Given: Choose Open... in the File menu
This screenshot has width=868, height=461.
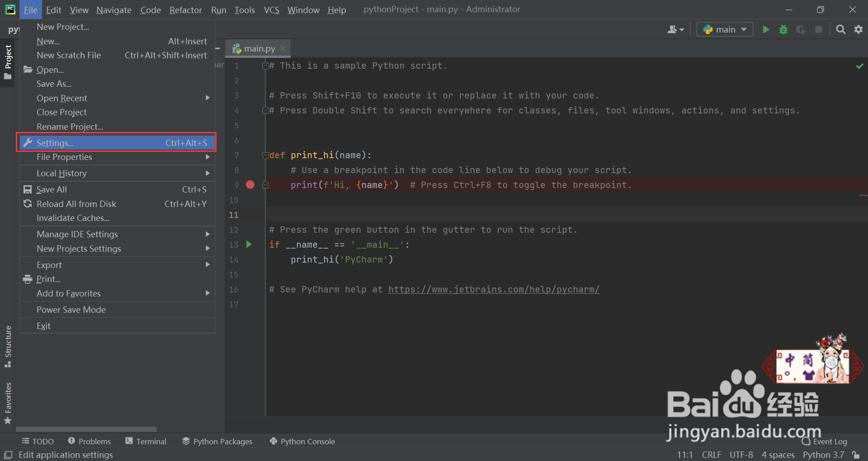Looking at the screenshot, I should [117, 70].
